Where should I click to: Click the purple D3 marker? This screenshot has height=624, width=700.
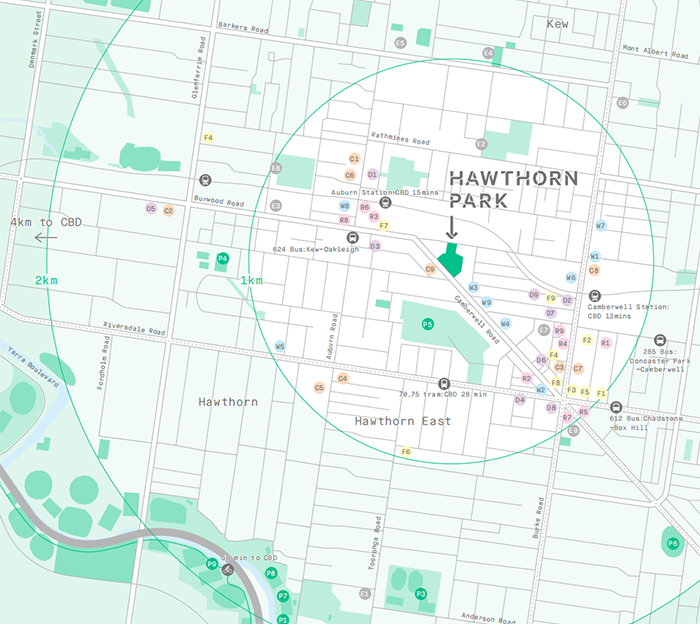click(375, 246)
